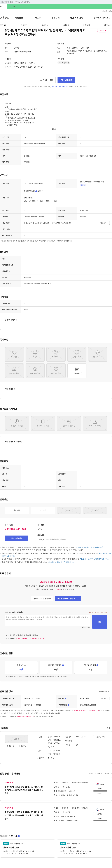Click the 전송 button to send question
Viewport: 112px width, 868px height.
pos(100,622)
